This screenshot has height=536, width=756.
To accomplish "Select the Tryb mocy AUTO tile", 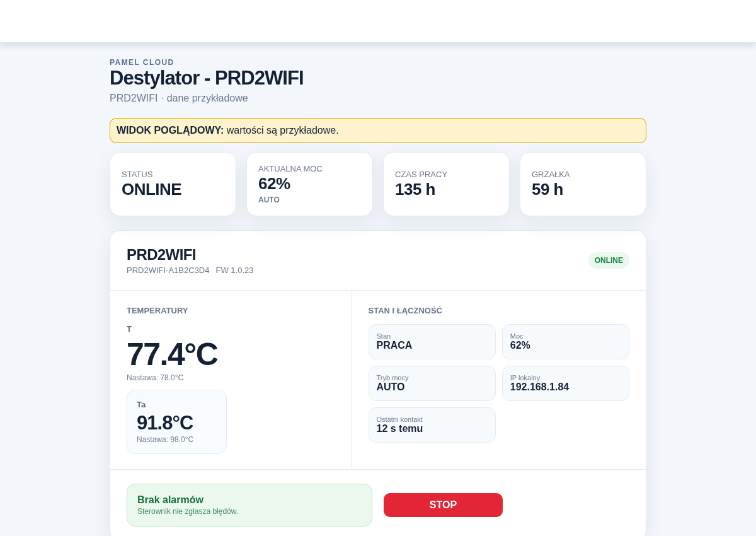I will click(432, 383).
